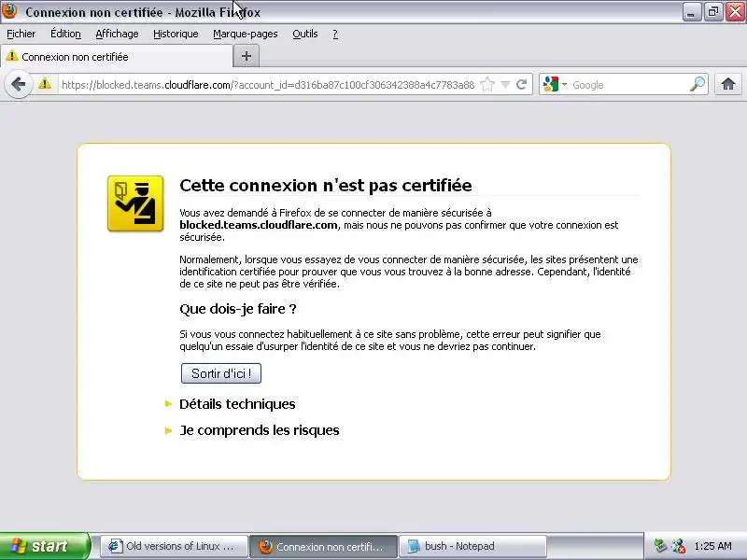The height and width of the screenshot is (560, 747).
Task: Open the URL history dropdown arrow
Action: [x=505, y=85]
